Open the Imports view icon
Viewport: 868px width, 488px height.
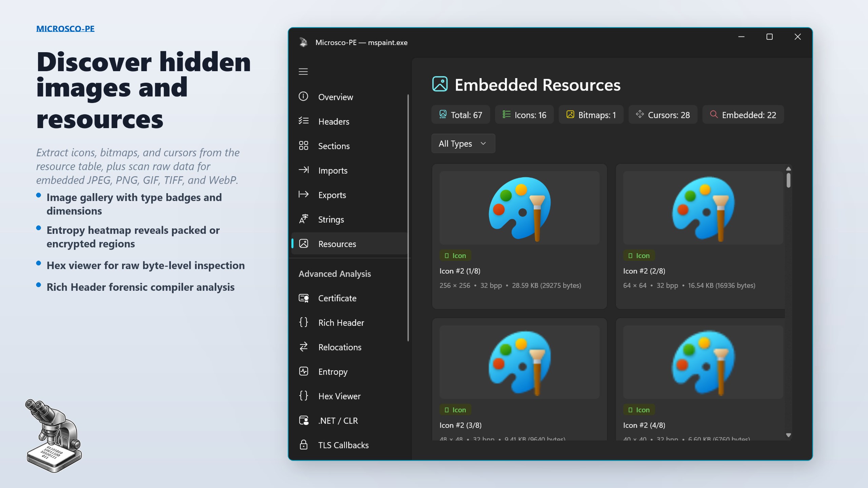click(x=303, y=170)
